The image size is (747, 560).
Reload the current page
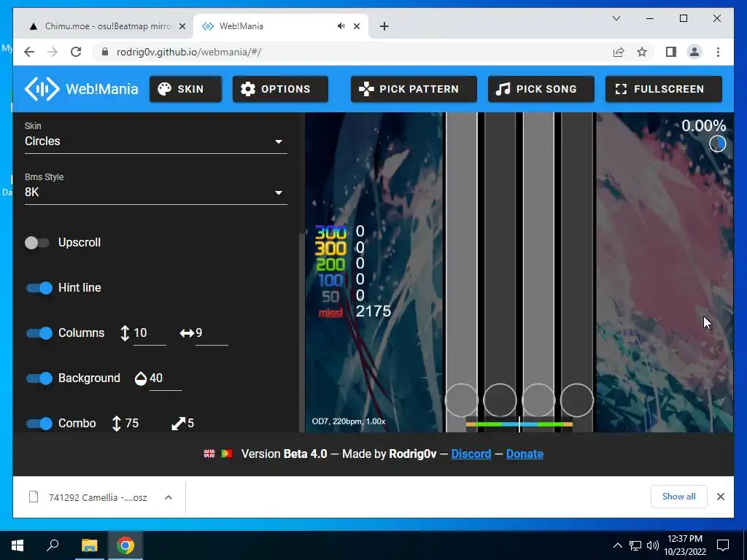pos(76,52)
